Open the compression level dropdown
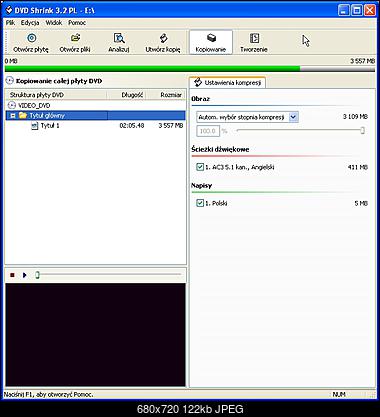 (293, 117)
